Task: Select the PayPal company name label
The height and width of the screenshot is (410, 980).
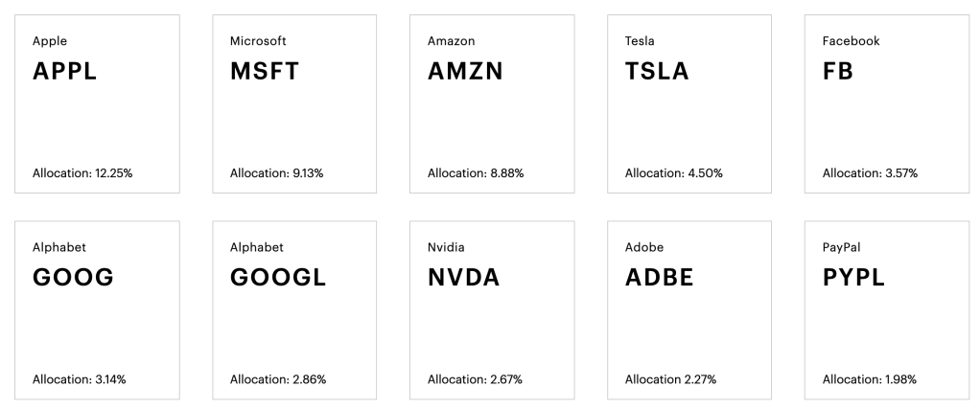Action: pyautogui.click(x=841, y=247)
